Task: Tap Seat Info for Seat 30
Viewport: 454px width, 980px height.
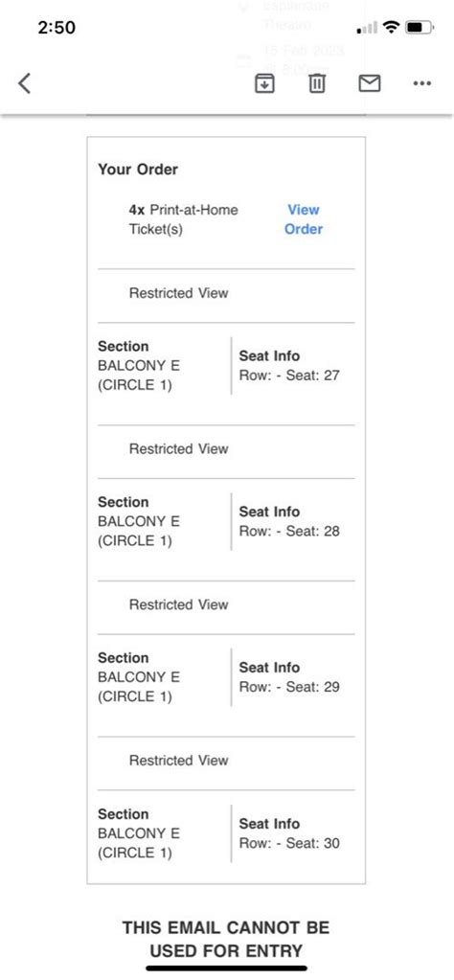Action: point(289,833)
